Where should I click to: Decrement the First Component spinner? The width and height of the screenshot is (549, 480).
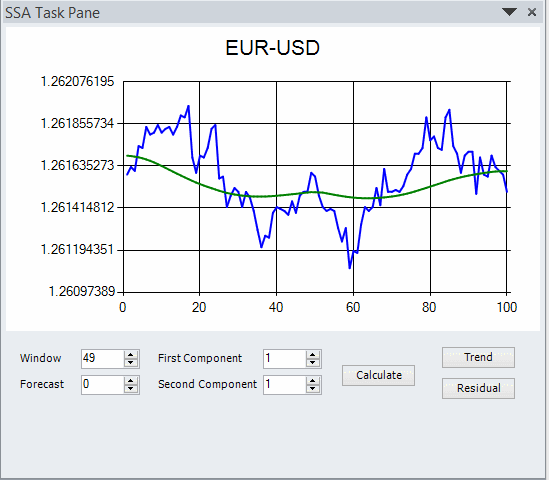[313, 363]
